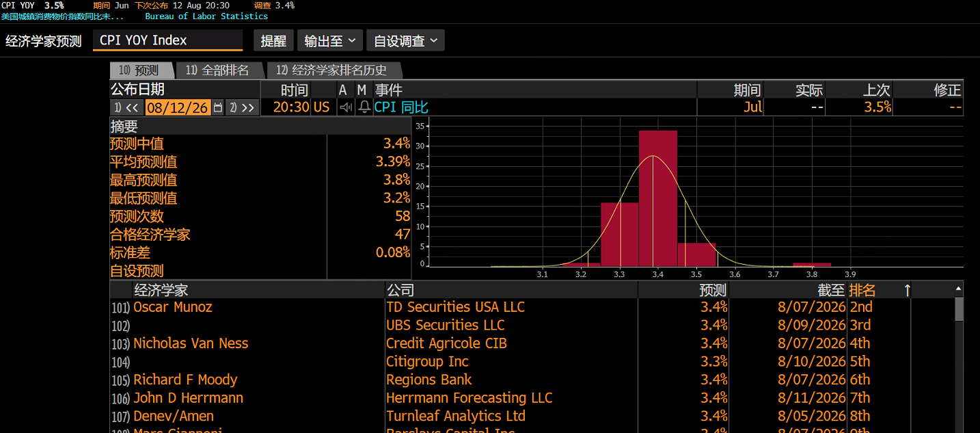Screen dimensions: 980x433
Task: Click the scrollbar up arrow
Action: [x=958, y=289]
